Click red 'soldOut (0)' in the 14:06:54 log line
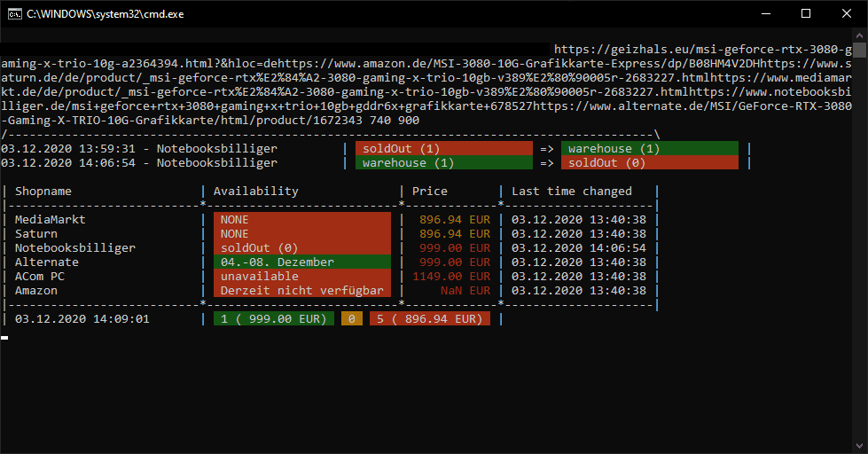 point(650,163)
